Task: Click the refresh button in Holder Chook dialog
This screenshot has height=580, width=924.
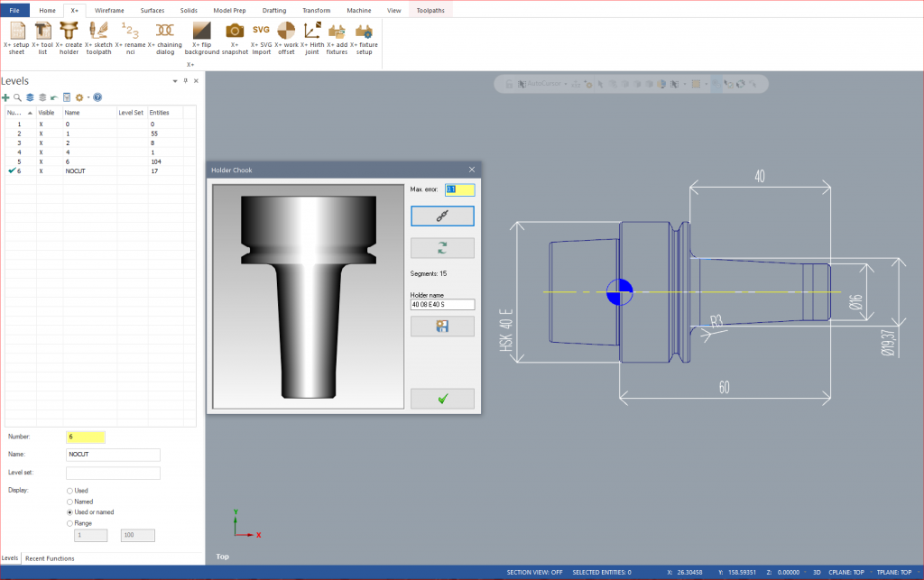Action: 441,248
